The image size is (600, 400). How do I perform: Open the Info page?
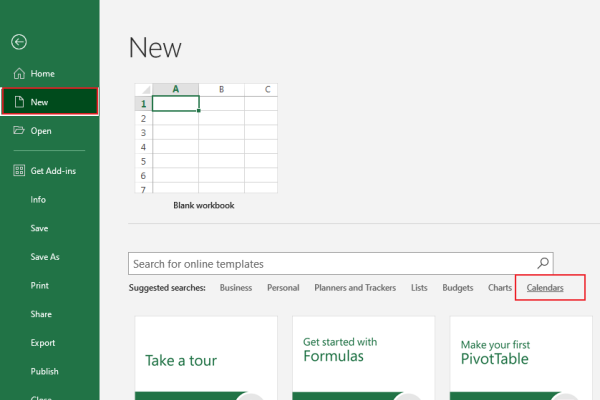click(38, 199)
